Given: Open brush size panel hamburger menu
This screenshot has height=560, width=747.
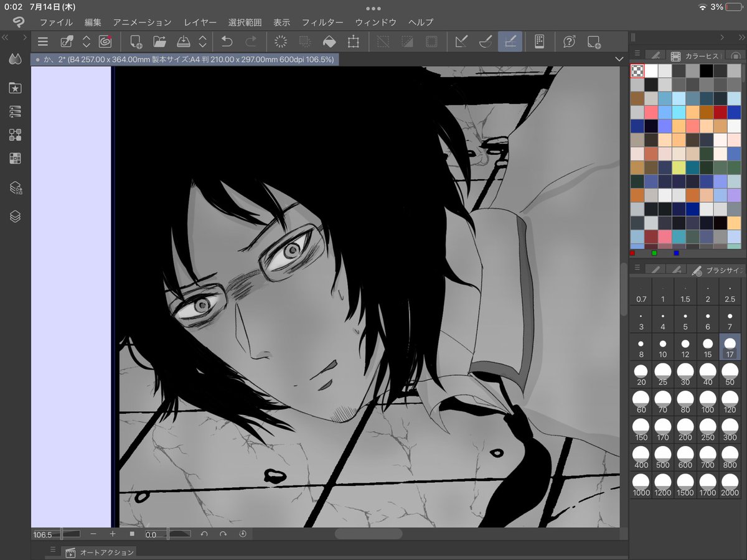Looking at the screenshot, I should 637,269.
